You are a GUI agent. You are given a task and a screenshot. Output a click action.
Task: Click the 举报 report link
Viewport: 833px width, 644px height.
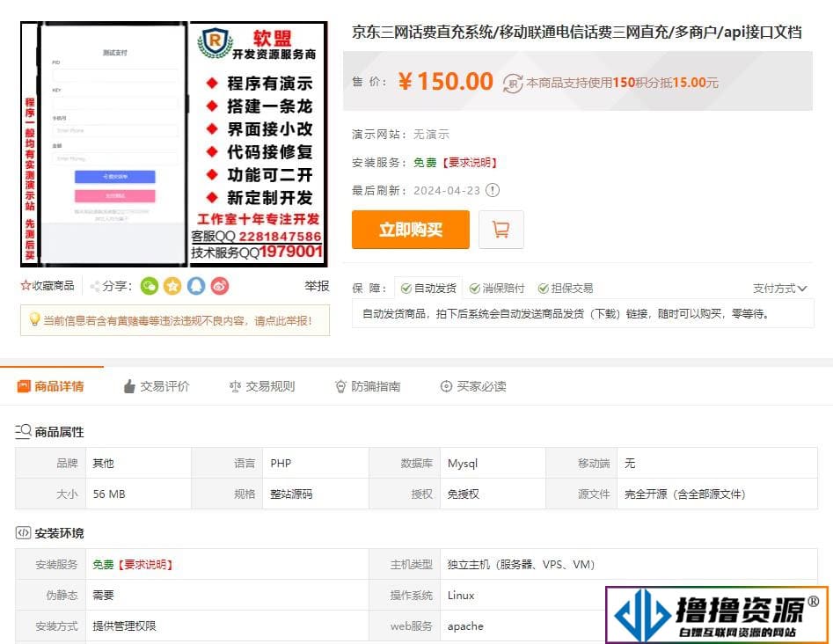[x=317, y=286]
